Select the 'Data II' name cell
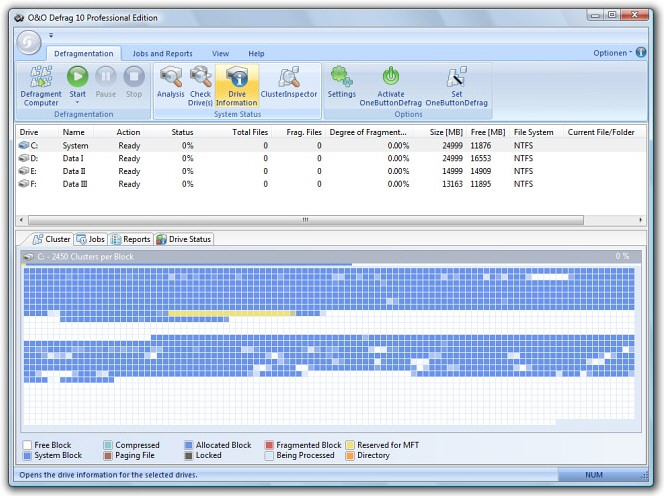This screenshot has width=664, height=496. [74, 171]
